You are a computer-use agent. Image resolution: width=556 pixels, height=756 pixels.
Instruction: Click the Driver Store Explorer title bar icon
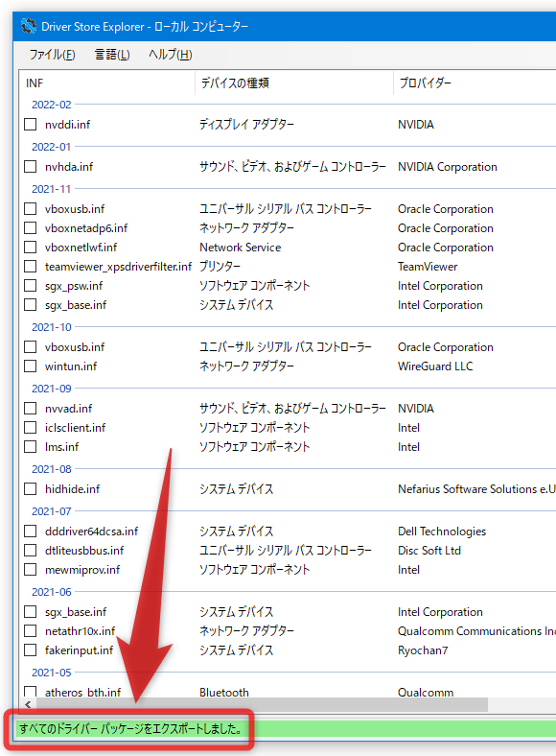(29, 26)
